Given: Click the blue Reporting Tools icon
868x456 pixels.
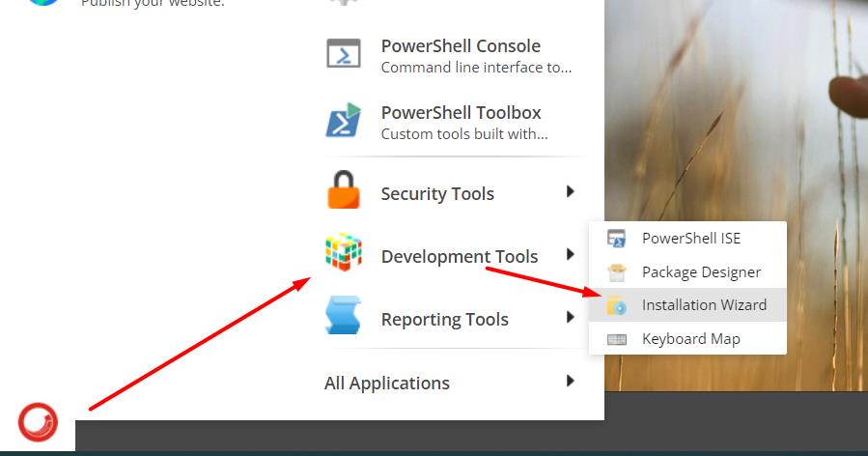Looking at the screenshot, I should 343,315.
